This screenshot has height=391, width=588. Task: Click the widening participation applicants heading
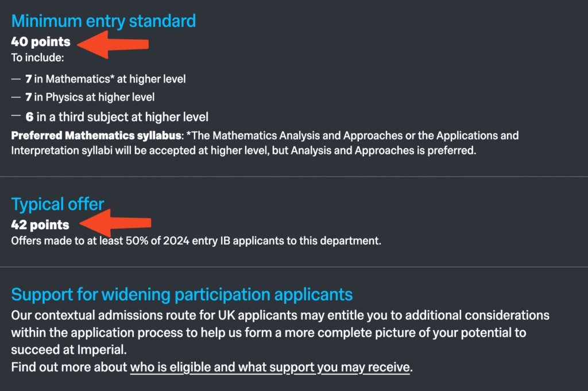(x=182, y=295)
